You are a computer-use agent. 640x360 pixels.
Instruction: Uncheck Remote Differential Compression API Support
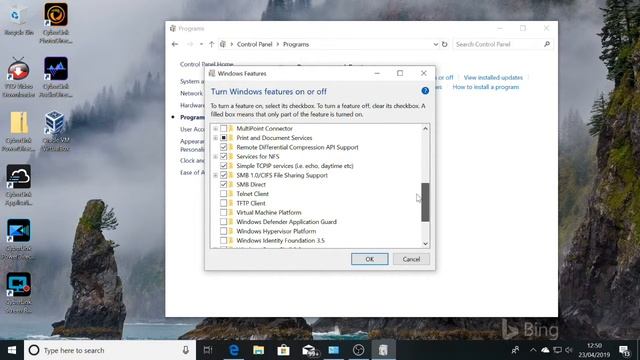(x=224, y=147)
